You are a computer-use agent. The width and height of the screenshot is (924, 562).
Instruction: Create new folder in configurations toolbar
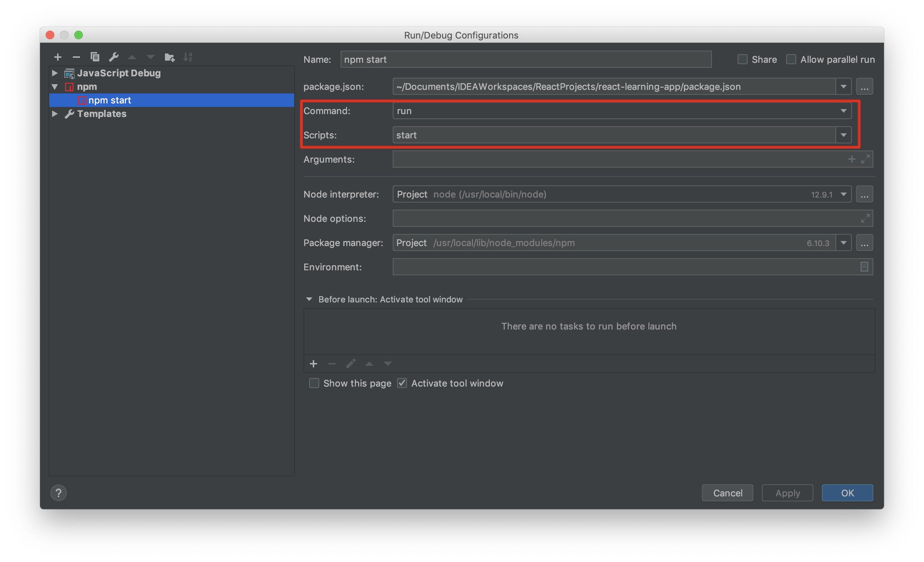170,57
